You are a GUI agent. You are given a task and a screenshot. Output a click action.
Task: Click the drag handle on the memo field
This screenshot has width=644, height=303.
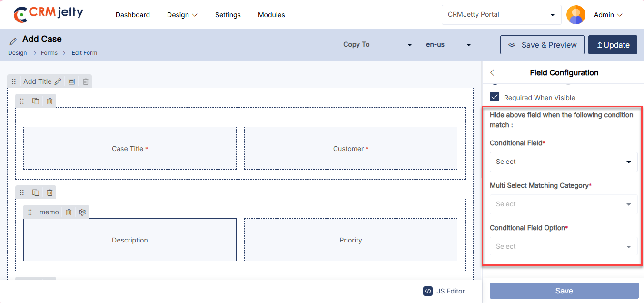point(30,212)
